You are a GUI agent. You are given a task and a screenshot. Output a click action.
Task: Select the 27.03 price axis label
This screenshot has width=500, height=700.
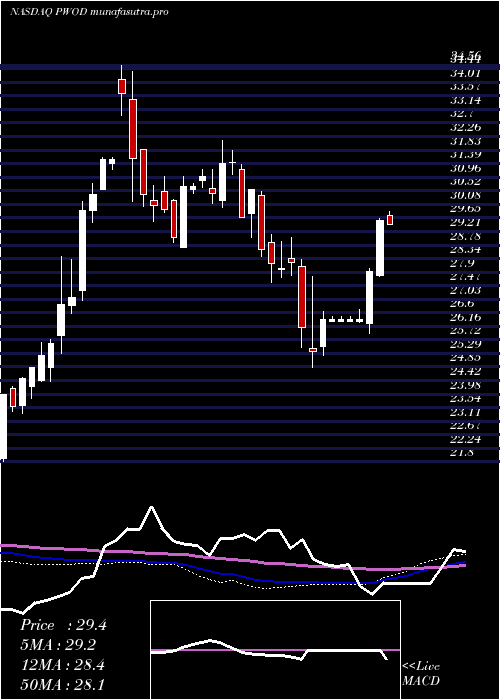coord(465,290)
